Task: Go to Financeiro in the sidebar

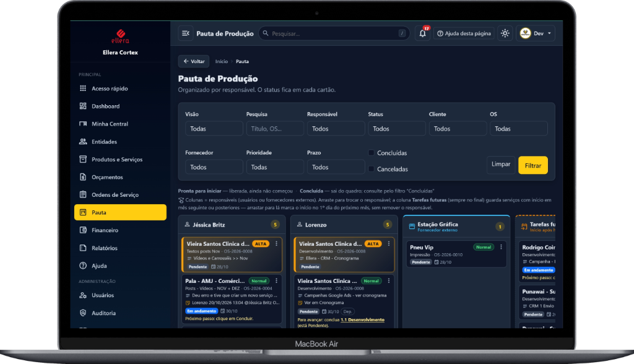Action: point(120,230)
